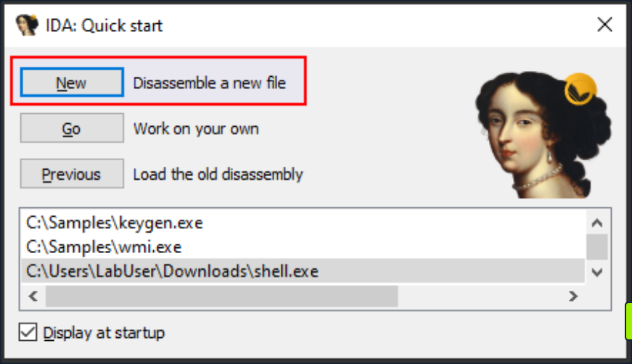
Task: Select C:\Samples\wmi.exe in the recent list
Action: click(103, 247)
